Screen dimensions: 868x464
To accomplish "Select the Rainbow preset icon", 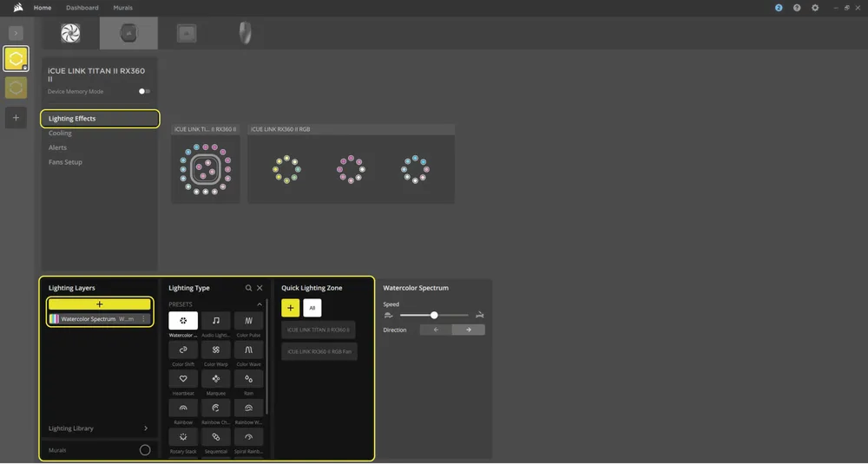I will click(183, 408).
